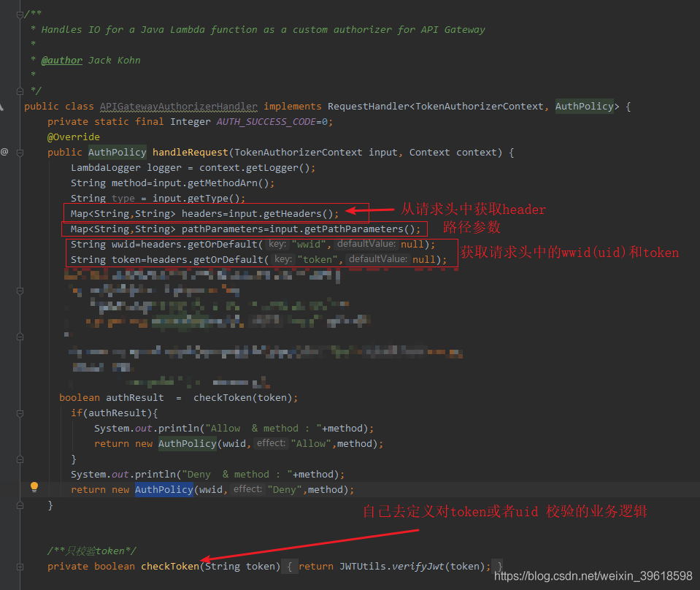The width and height of the screenshot is (700, 590).
Task: Click the yellow lightbulb quick-fix icon
Action: click(x=34, y=488)
